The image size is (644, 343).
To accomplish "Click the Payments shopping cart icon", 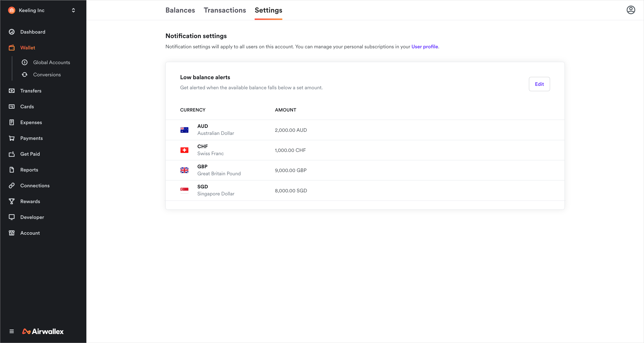I will click(x=11, y=138).
